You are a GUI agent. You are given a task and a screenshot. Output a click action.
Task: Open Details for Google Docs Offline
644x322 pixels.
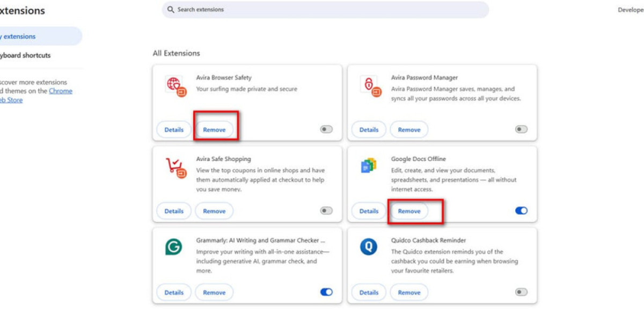[x=369, y=211]
